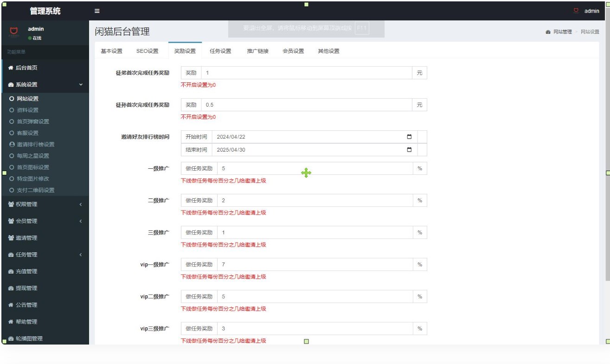Click the 后台首页 home icon
The image size is (610, 364).
tap(11, 68)
